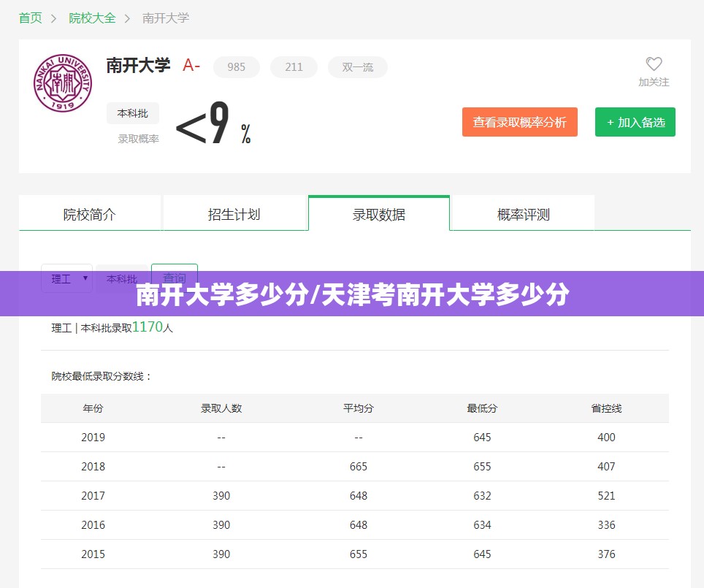Click the 最低分 column header
The image size is (704, 588).
coord(482,408)
